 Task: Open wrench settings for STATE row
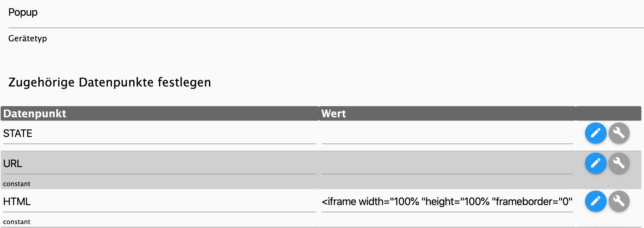click(619, 133)
